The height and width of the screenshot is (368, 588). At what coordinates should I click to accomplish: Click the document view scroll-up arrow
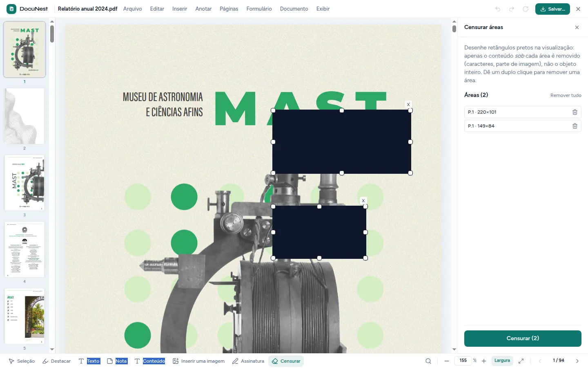click(454, 22)
